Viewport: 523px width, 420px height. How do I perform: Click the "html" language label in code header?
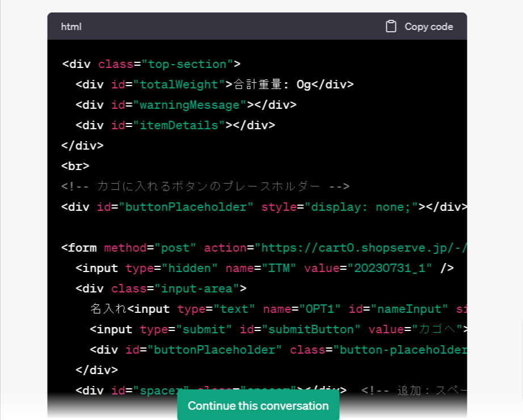pyautogui.click(x=71, y=27)
